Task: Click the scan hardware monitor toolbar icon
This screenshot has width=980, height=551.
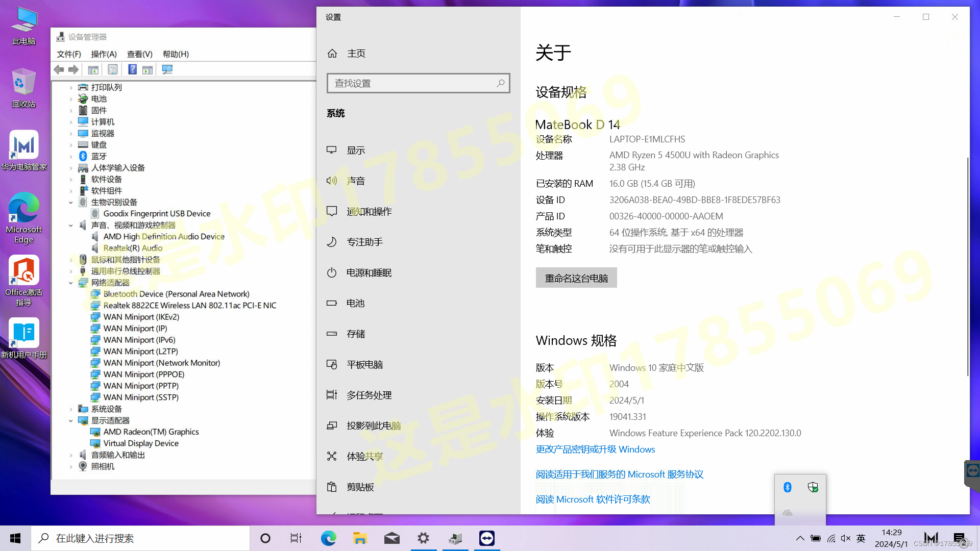Action: point(167,69)
